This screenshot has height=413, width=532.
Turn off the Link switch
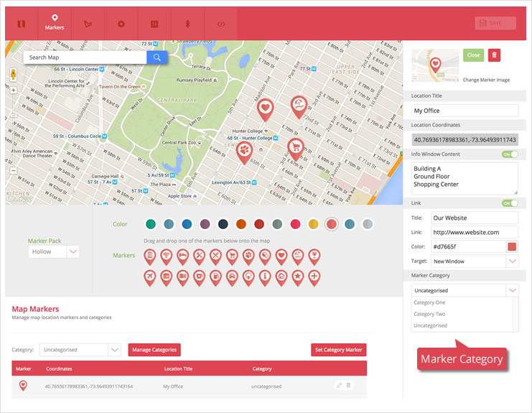pyautogui.click(x=510, y=203)
